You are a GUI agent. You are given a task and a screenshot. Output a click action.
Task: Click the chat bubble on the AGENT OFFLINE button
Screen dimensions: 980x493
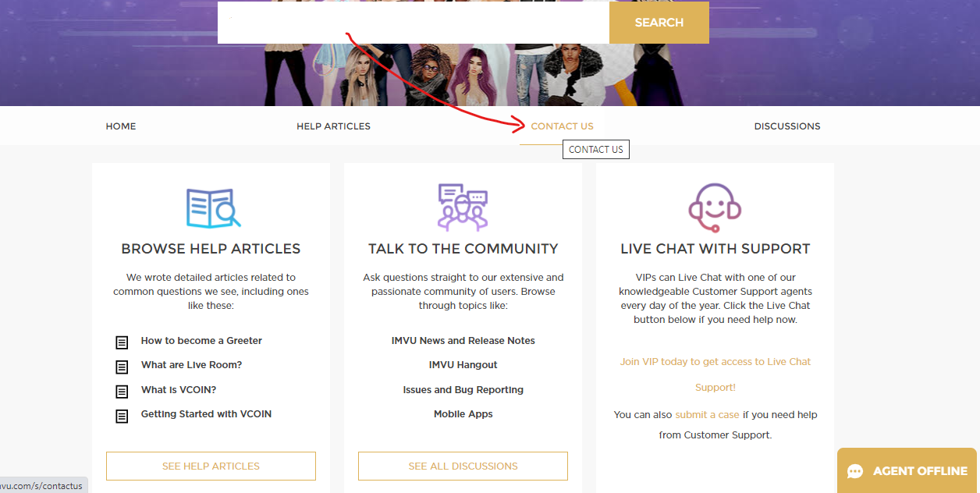pos(856,471)
